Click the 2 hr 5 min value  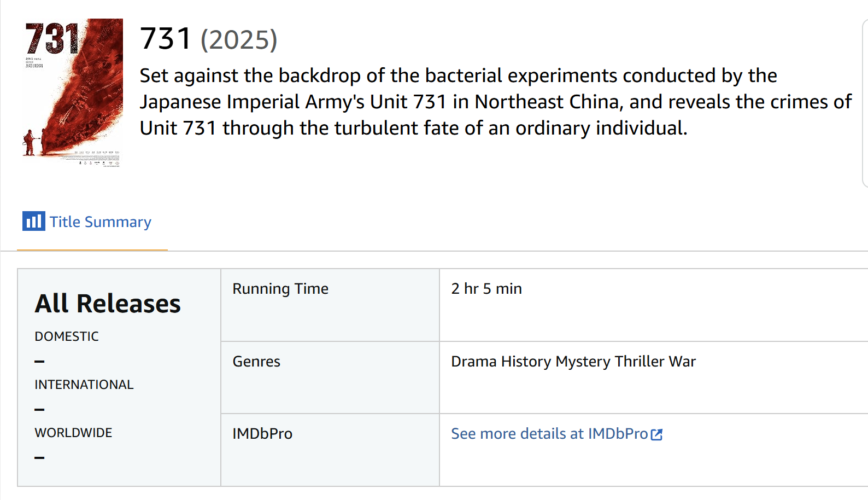pos(486,289)
